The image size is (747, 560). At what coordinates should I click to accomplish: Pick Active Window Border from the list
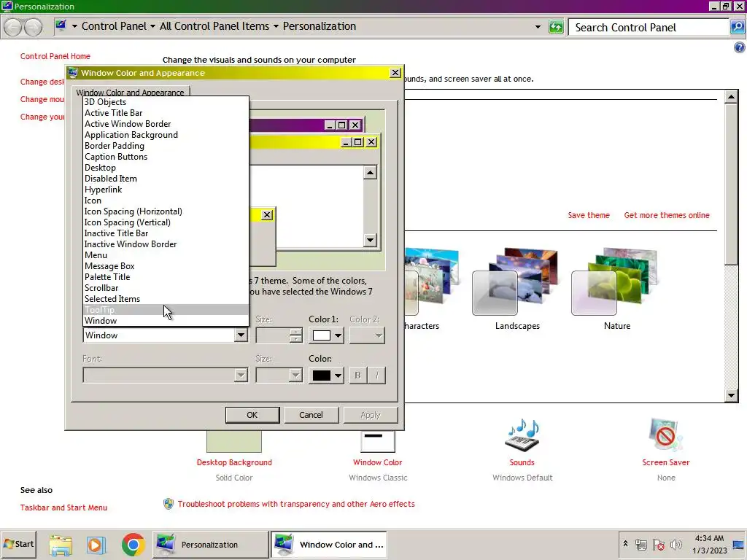pos(166,124)
